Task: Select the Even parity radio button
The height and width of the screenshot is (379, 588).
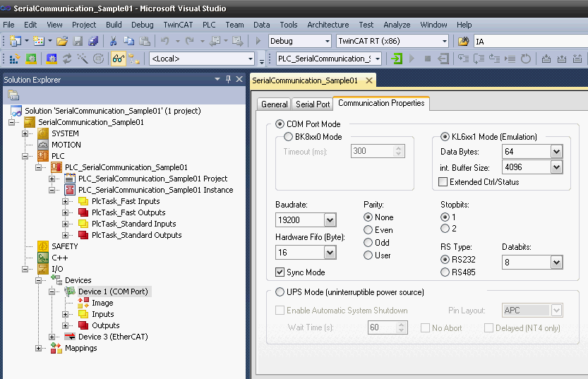Action: pos(368,230)
